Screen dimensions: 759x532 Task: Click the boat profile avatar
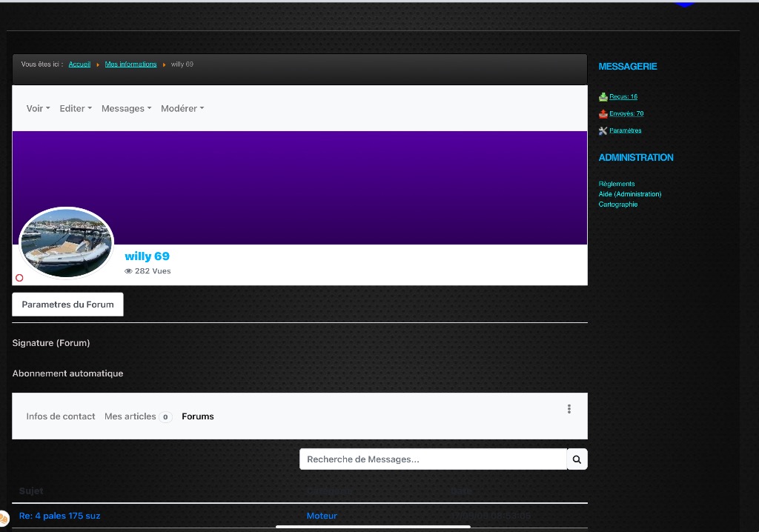tap(67, 243)
